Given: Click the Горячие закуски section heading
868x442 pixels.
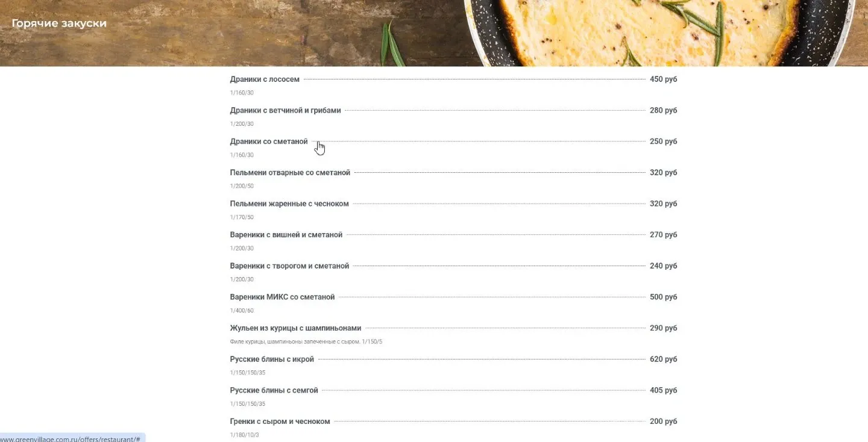Looking at the screenshot, I should click(x=59, y=23).
